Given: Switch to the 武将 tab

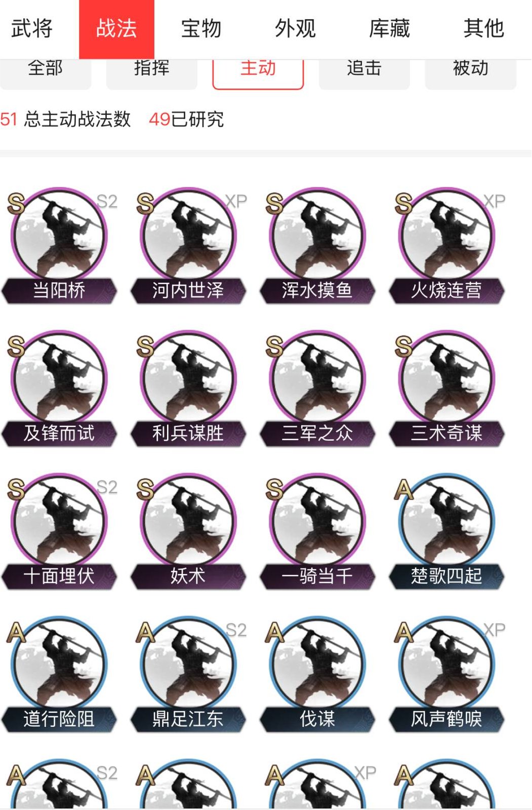Looking at the screenshot, I should (x=32, y=28).
